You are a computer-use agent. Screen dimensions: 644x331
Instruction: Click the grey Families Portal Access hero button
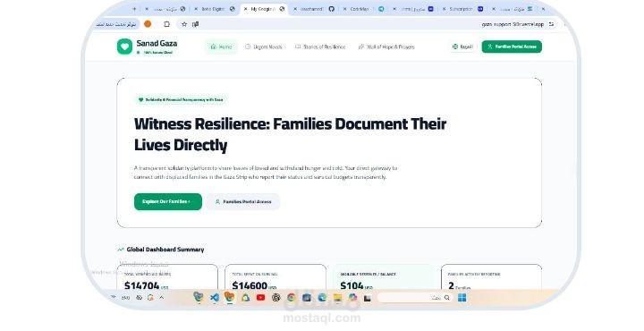click(243, 201)
